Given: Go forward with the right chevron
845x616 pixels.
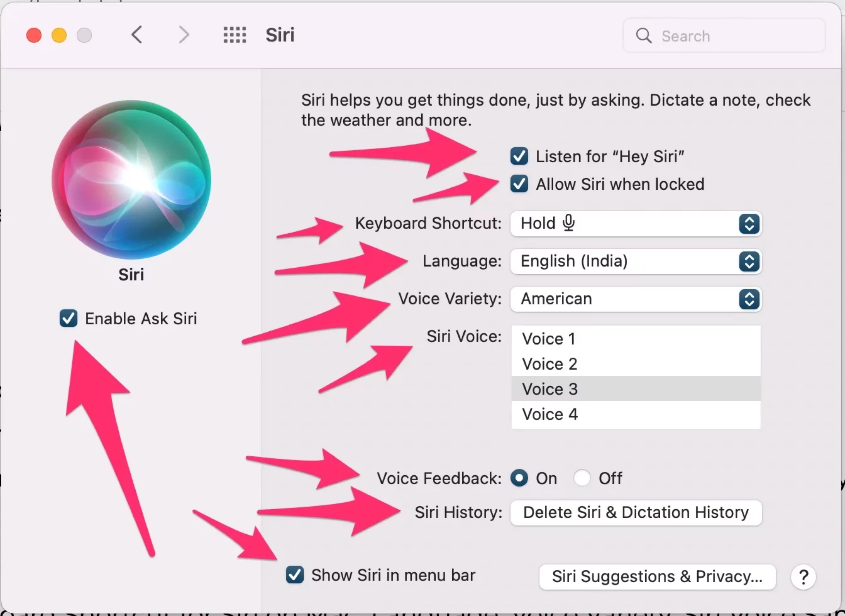Looking at the screenshot, I should tap(184, 35).
